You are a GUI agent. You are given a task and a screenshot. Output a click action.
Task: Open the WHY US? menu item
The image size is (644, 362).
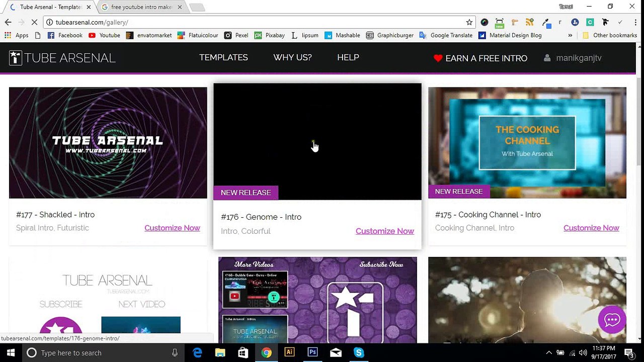click(292, 57)
